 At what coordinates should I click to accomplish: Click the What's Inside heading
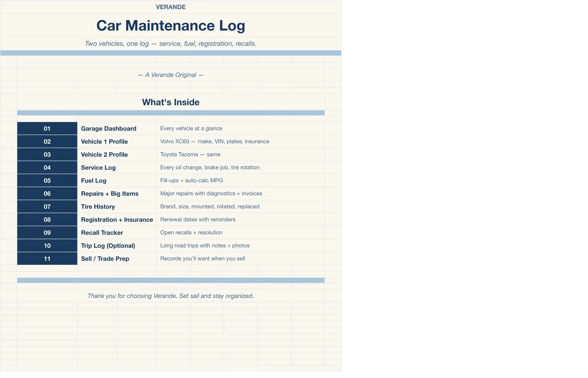tap(171, 102)
